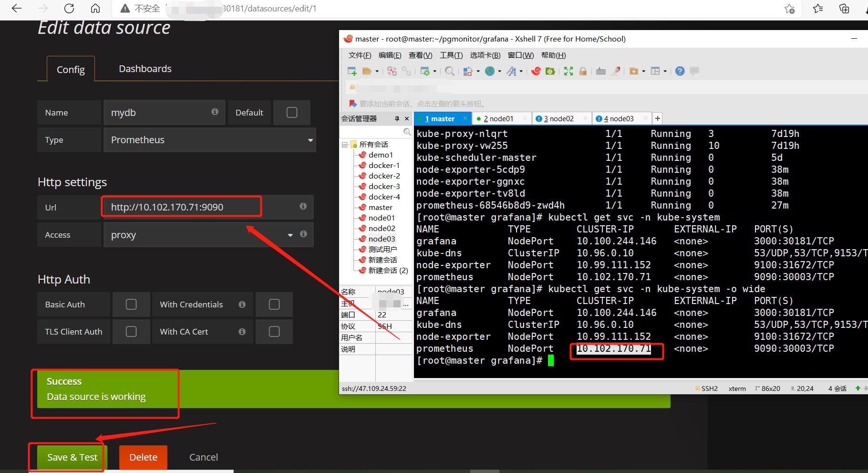The height and width of the screenshot is (473, 868).
Task: Click Xshell color scheme icon
Action: pyautogui.click(x=468, y=71)
